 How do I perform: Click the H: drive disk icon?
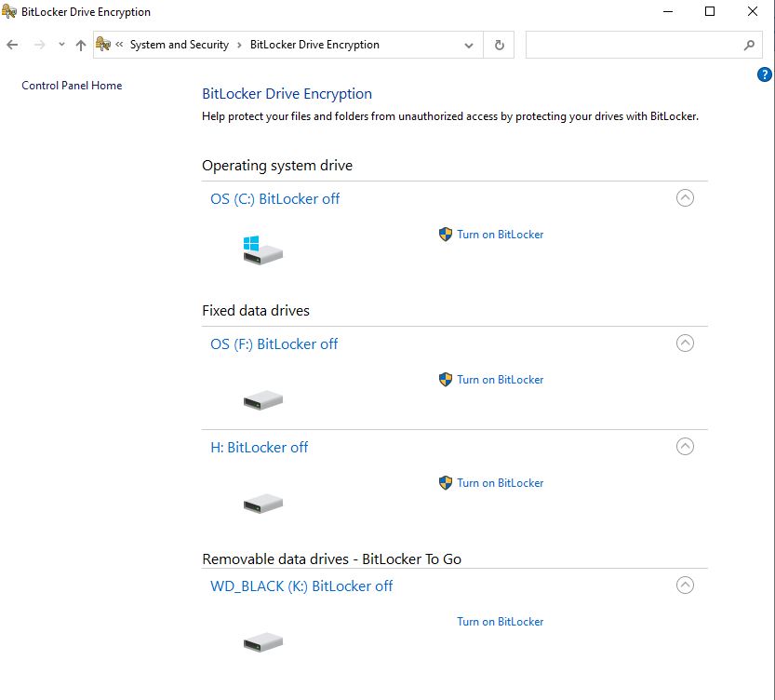pyautogui.click(x=263, y=504)
